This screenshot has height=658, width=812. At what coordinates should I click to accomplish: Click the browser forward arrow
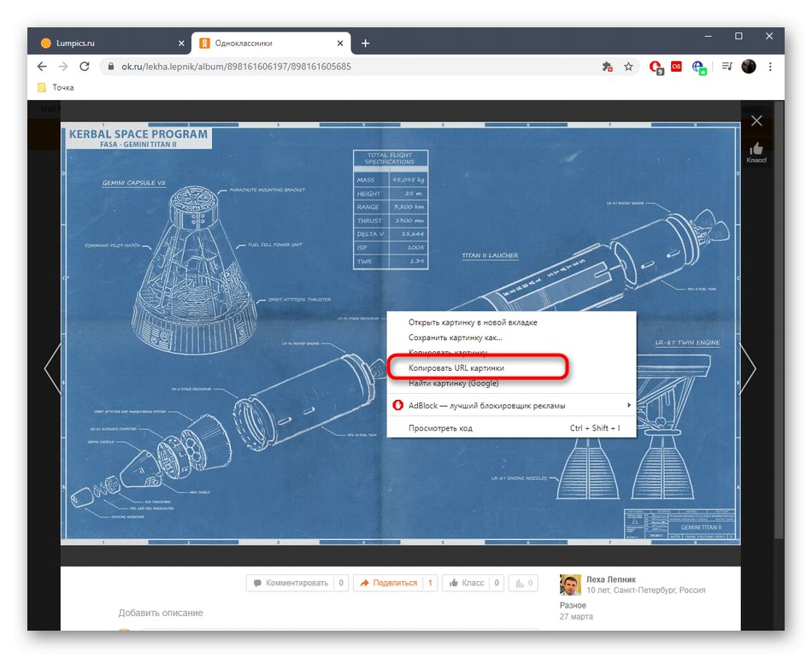(x=63, y=67)
